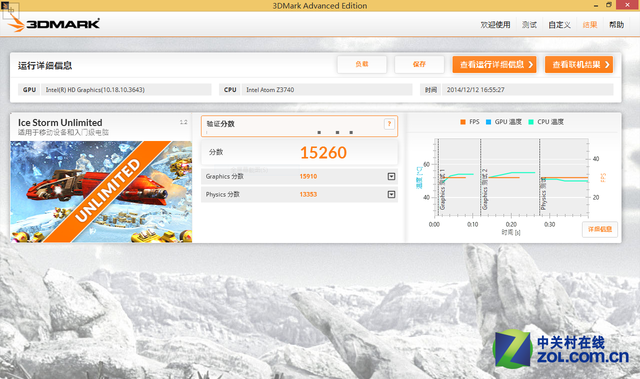This screenshot has height=379, width=640.
Task: Click the CPU field Intel Atom Z3740
Action: [327, 90]
